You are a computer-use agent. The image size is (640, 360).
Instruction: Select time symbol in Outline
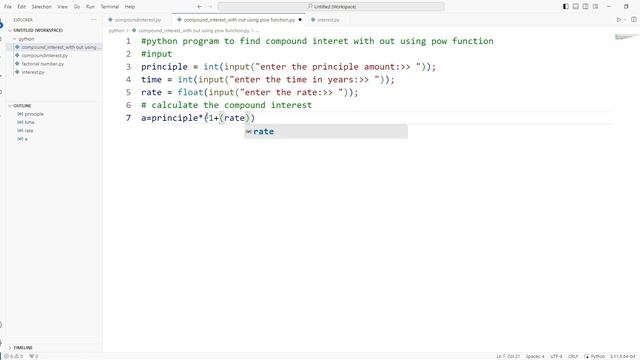pos(29,122)
